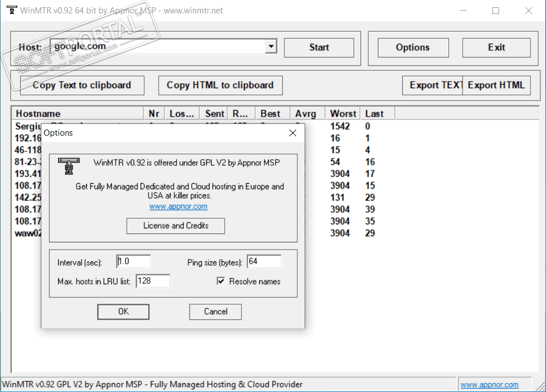Image resolution: width=546 pixels, height=392 pixels.
Task: Click the WinMTR logo icon in Options dialog
Action: (x=69, y=166)
